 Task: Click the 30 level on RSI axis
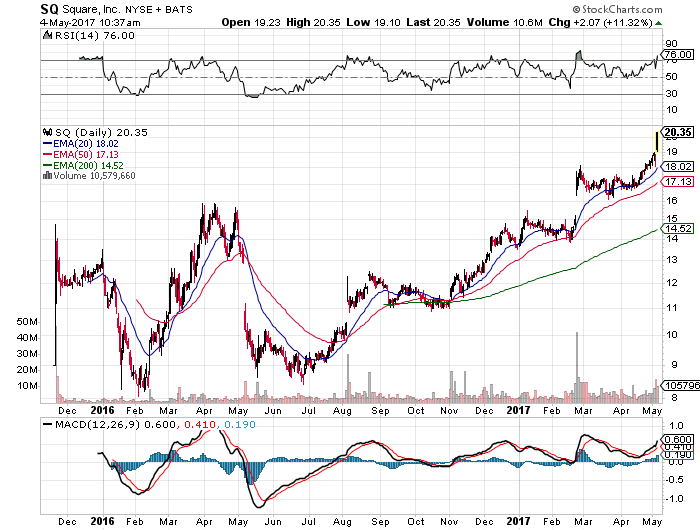(671, 94)
